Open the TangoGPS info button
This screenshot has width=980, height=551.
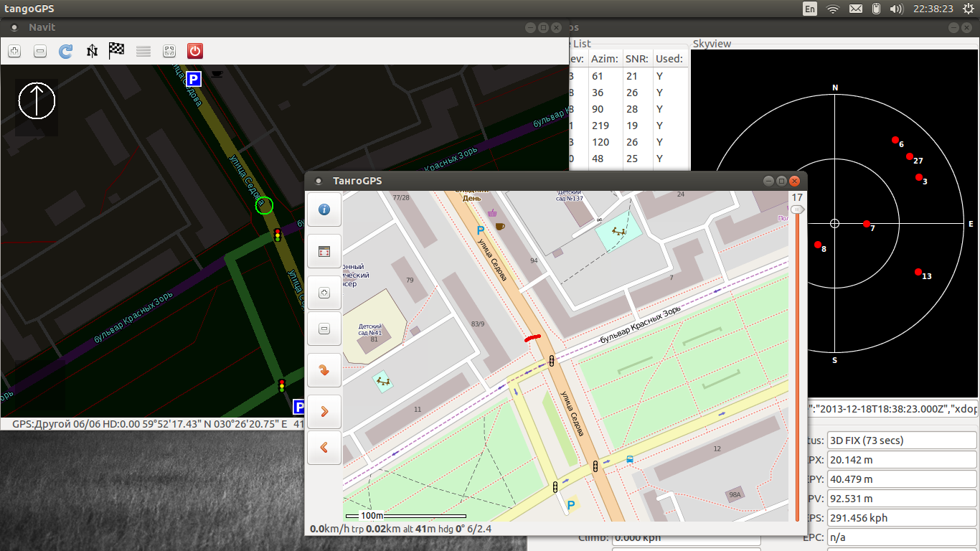point(324,209)
